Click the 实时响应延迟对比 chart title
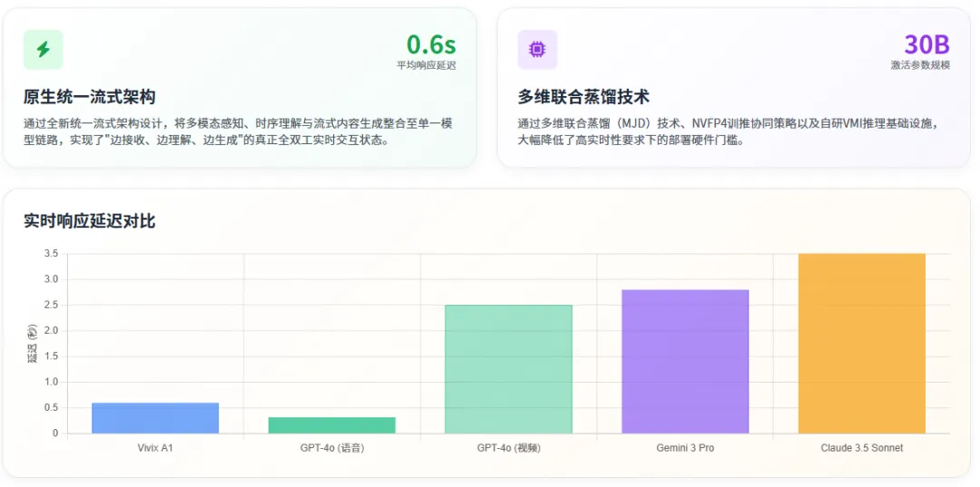Screen dimensions: 980x487 (x=89, y=221)
